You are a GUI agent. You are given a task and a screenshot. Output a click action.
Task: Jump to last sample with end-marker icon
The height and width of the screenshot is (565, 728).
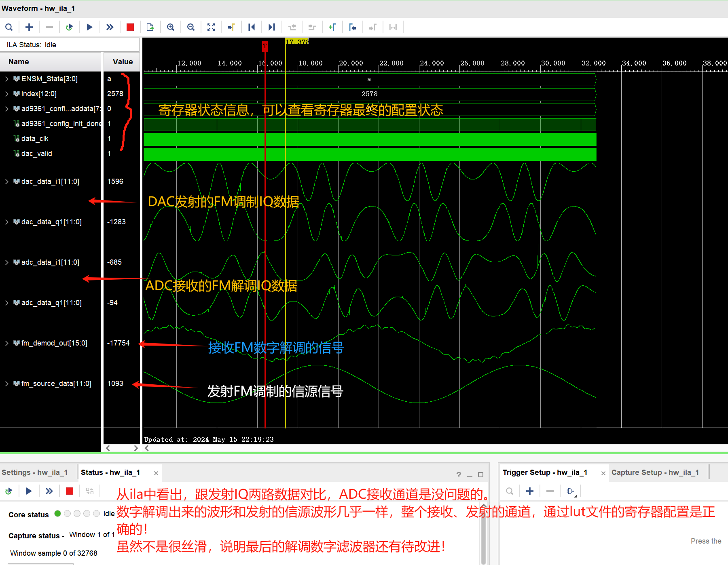pyautogui.click(x=271, y=27)
